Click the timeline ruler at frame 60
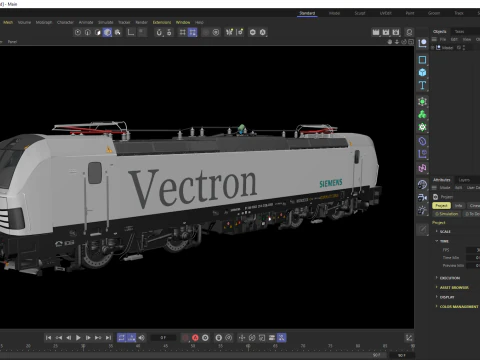The height and width of the screenshot is (360, 480). coord(248,347)
